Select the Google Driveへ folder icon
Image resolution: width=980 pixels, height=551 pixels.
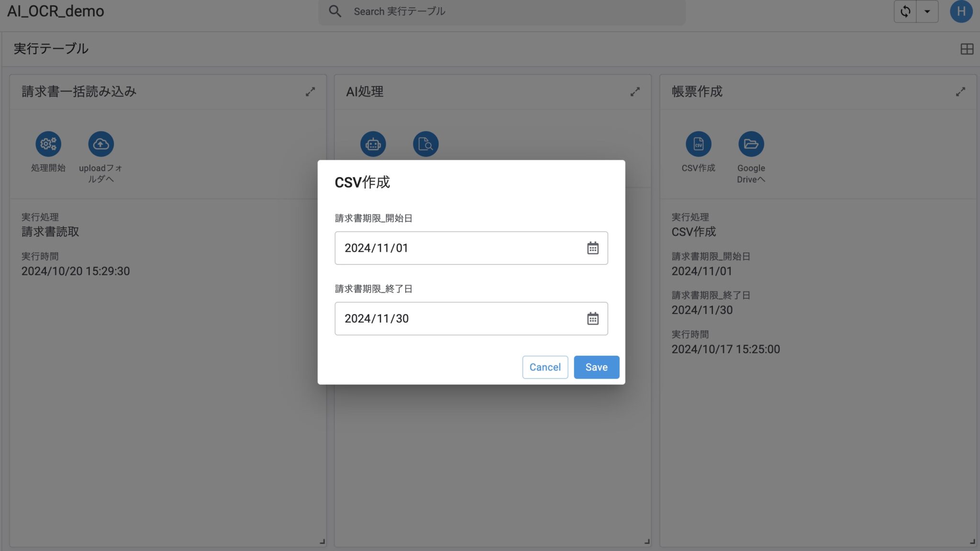751,144
